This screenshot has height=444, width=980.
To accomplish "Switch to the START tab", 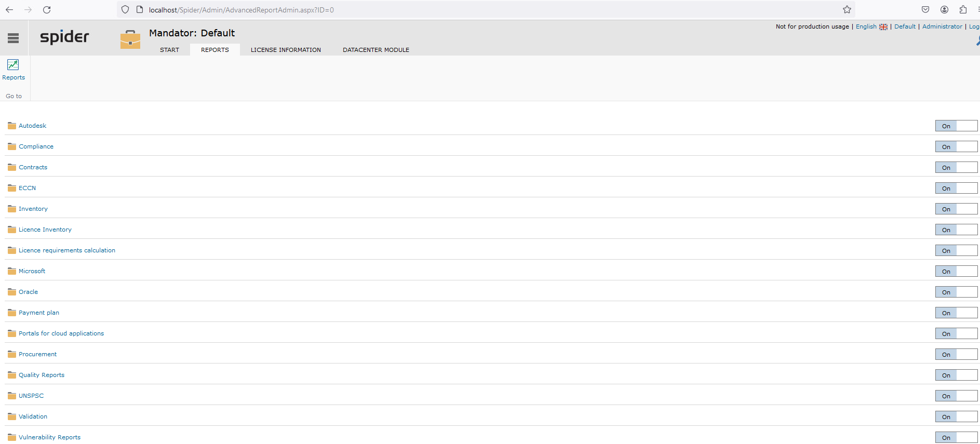I will click(169, 50).
